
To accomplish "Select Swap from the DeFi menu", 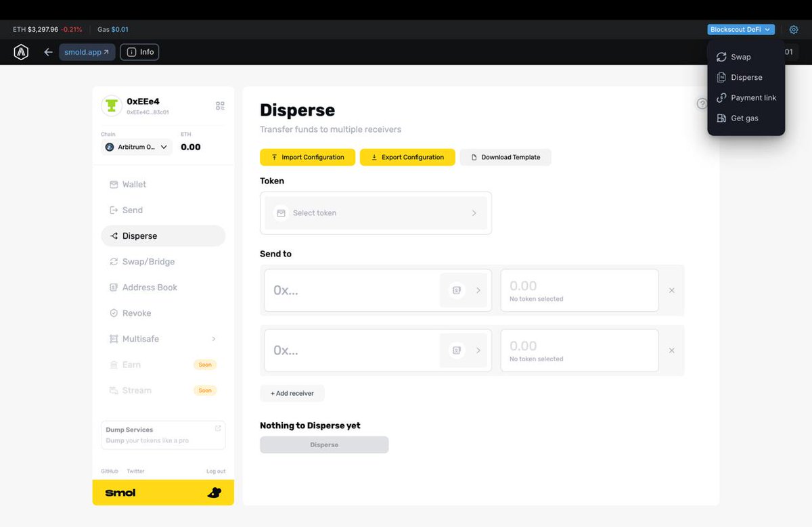I will click(x=746, y=57).
